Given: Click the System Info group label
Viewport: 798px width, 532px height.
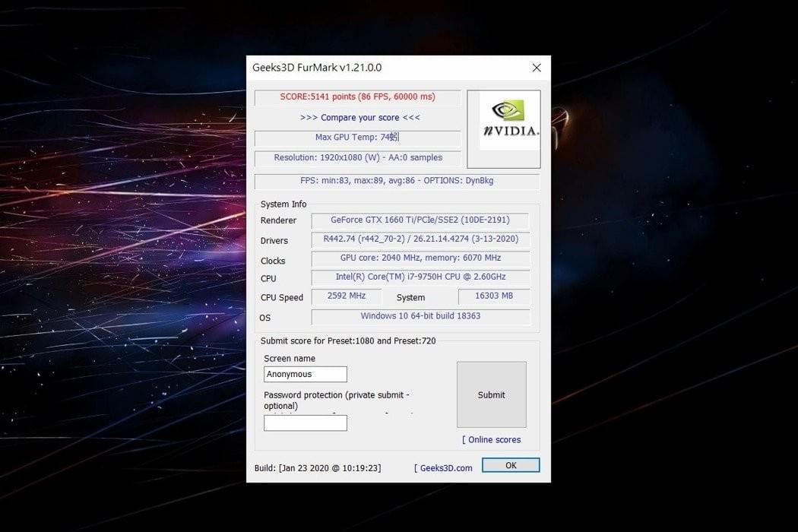Looking at the screenshot, I should pos(283,204).
